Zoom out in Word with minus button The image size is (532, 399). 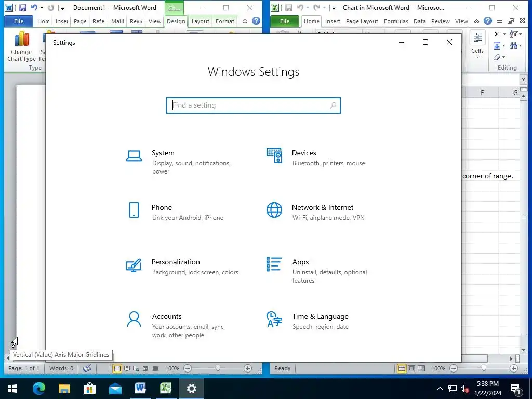(x=188, y=368)
